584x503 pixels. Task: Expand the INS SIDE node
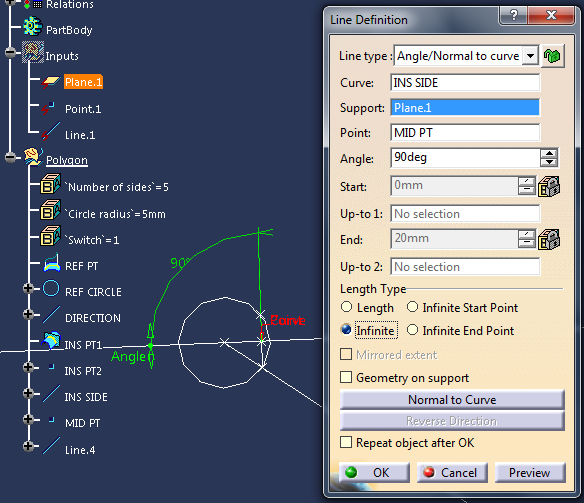28,393
